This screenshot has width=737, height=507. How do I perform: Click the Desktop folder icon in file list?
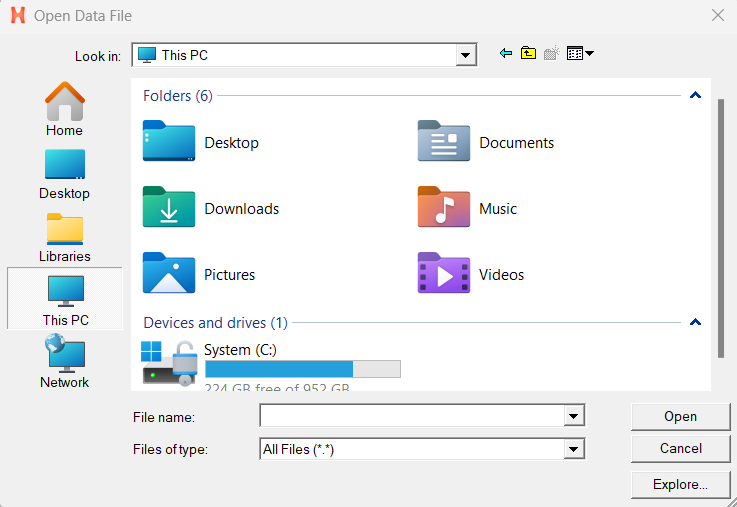click(x=169, y=141)
